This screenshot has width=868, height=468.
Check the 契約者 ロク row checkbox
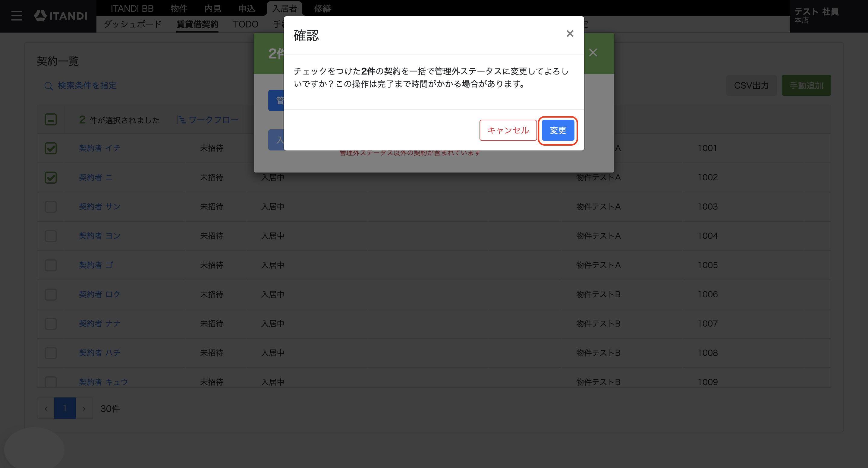(51, 295)
